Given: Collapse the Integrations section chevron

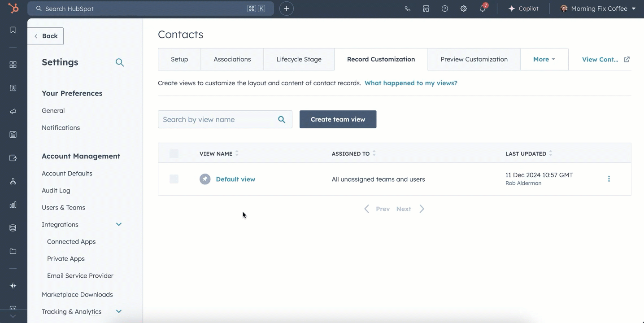Looking at the screenshot, I should 119,224.
